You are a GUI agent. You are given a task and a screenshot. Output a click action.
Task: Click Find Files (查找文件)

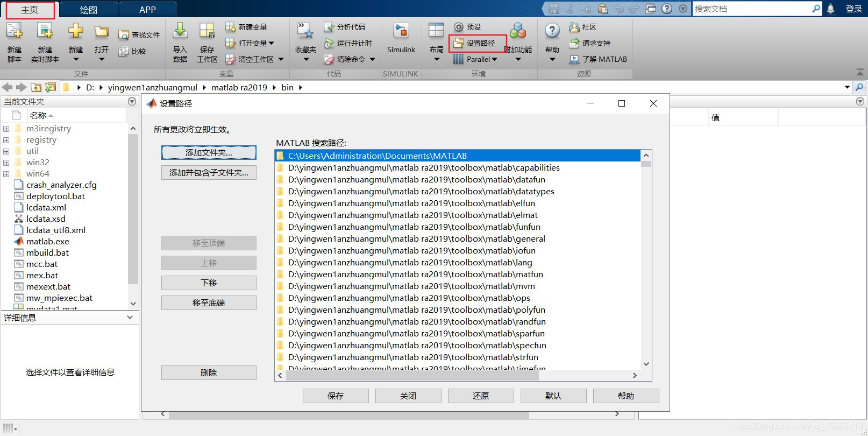pyautogui.click(x=139, y=35)
